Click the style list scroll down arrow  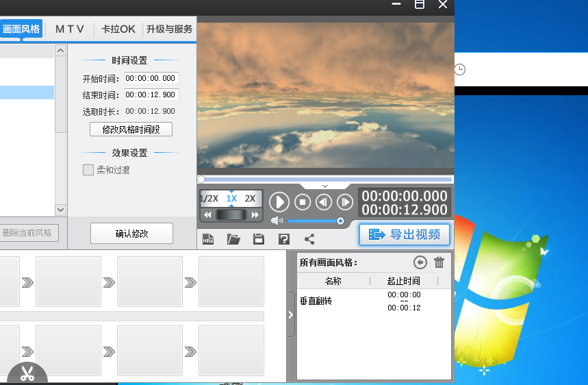[x=60, y=210]
